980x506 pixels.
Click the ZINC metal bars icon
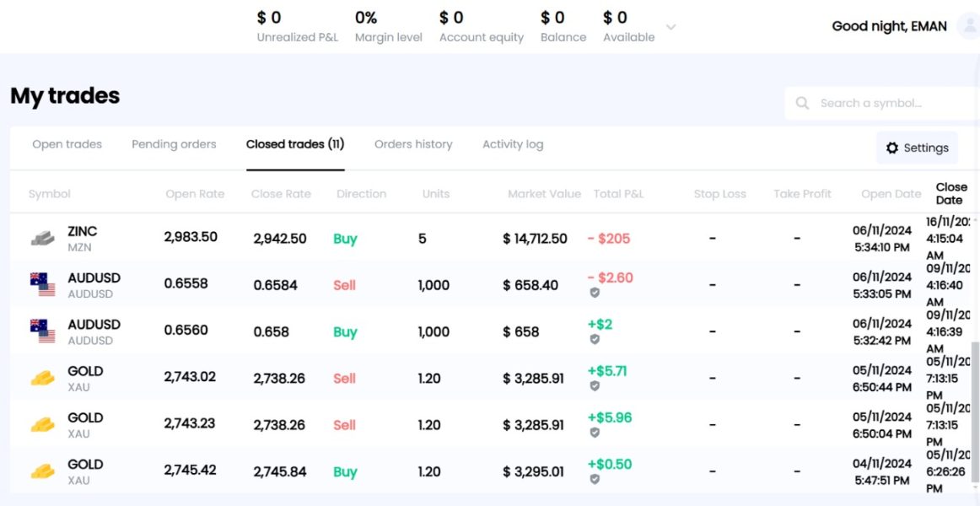click(42, 239)
